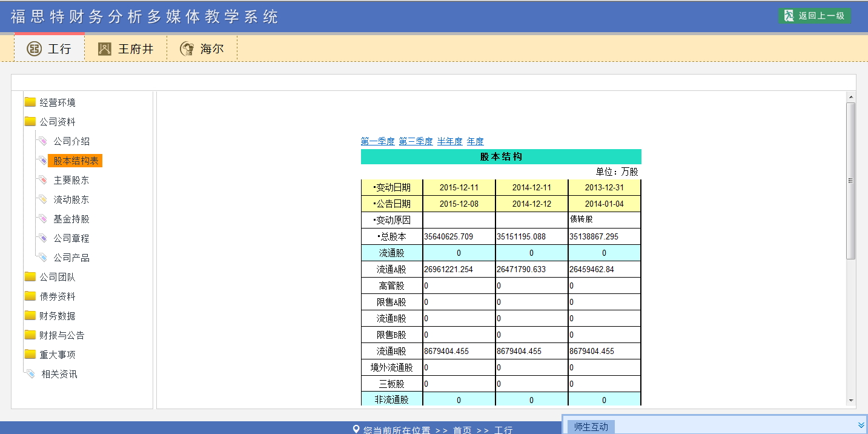Viewport: 868px width, 434px height.
Task: Click the 首页 breadcrumb in footer
Action: (x=462, y=430)
